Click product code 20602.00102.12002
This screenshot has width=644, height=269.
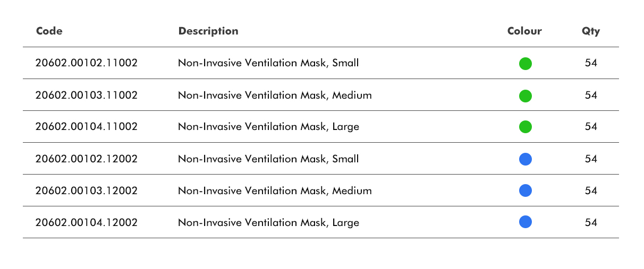point(87,159)
